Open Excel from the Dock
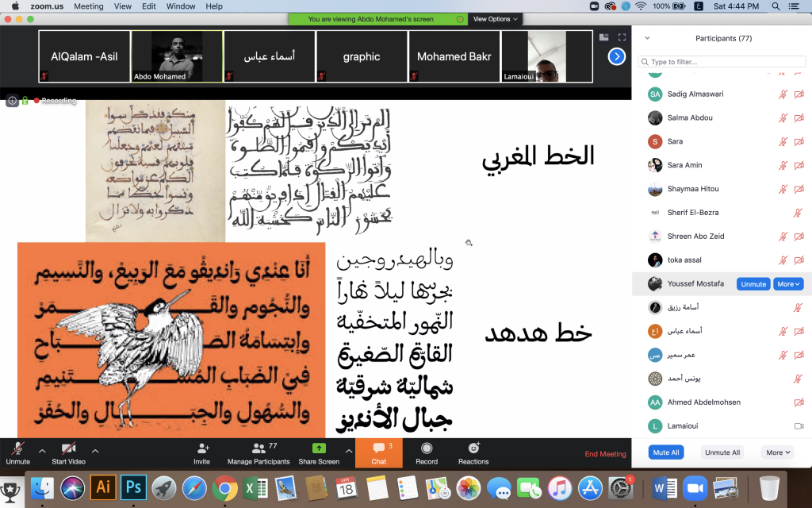Viewport: 812px width, 508px height. [x=255, y=488]
